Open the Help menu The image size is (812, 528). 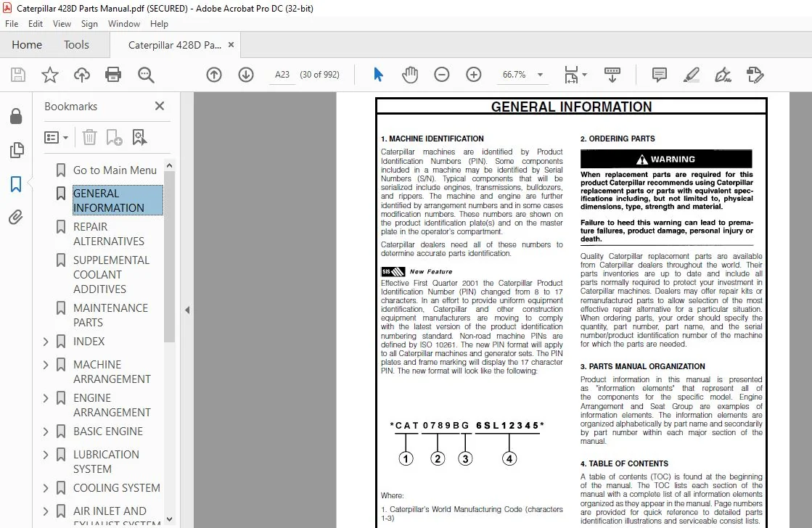pyautogui.click(x=159, y=24)
